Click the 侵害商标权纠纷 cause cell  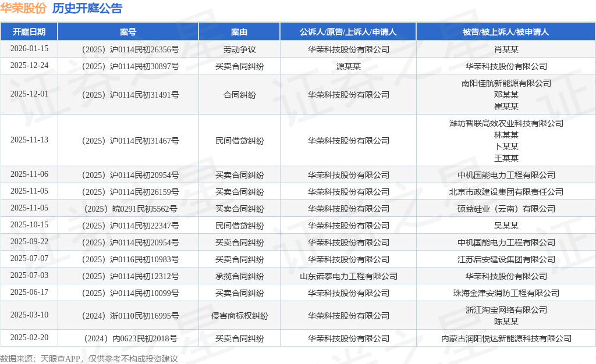point(239,315)
